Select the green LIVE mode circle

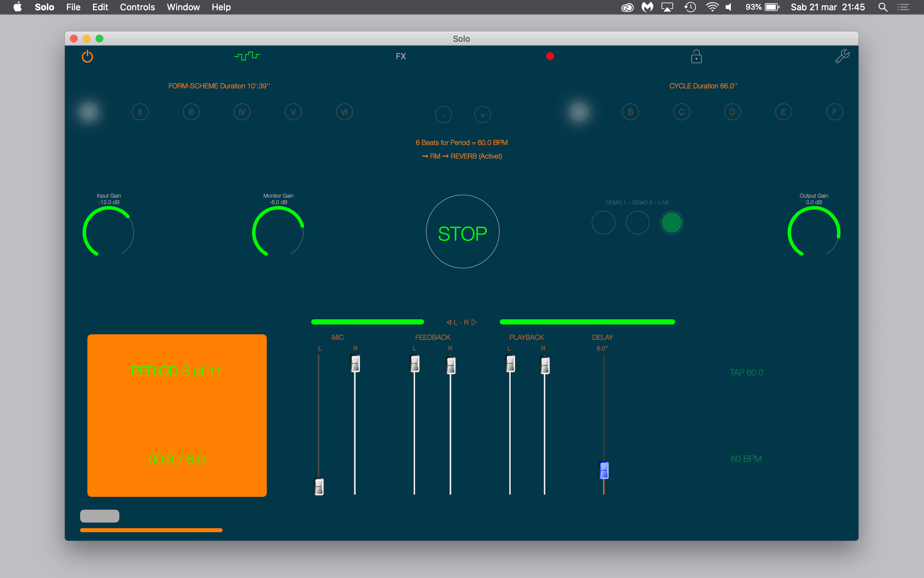point(672,223)
